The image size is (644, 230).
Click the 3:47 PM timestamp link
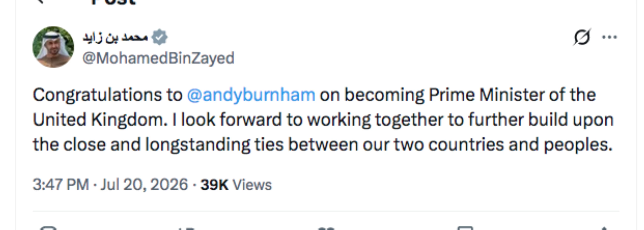(x=61, y=185)
